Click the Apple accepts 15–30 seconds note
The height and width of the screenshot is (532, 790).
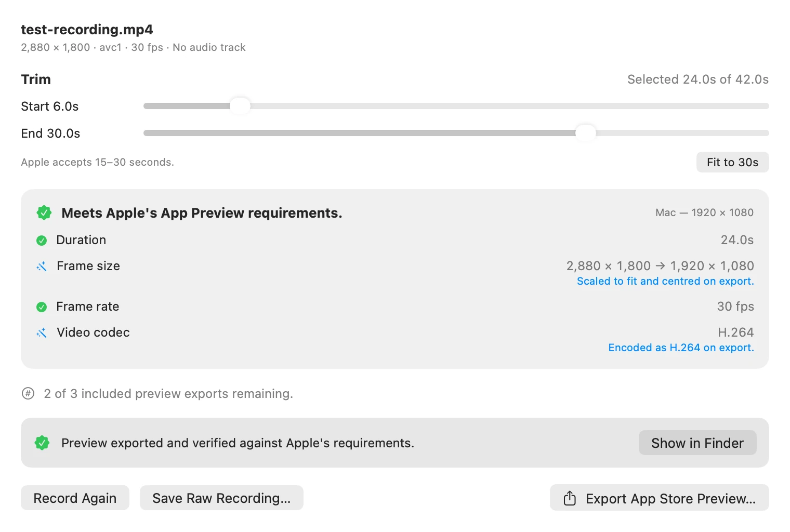pos(98,162)
